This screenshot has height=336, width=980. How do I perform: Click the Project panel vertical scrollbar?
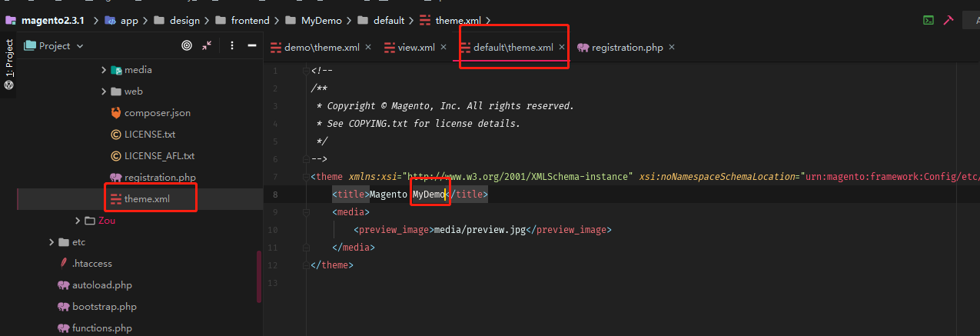pos(258,277)
